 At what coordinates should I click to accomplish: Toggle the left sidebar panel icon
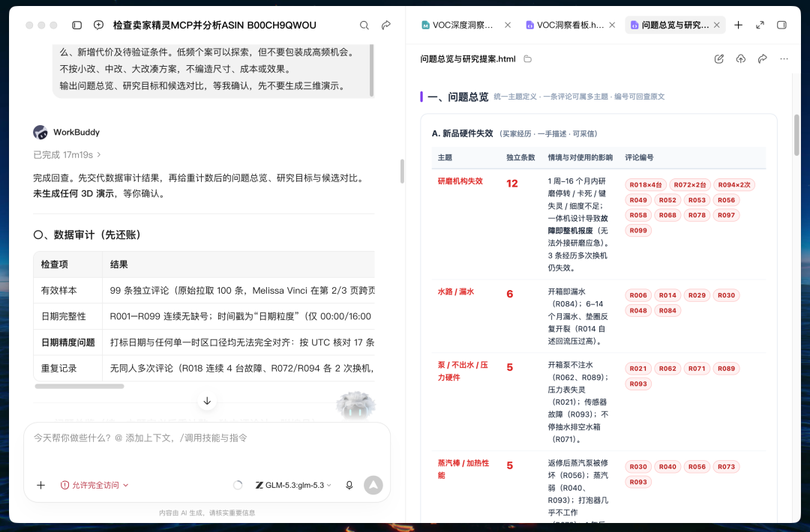pyautogui.click(x=77, y=25)
